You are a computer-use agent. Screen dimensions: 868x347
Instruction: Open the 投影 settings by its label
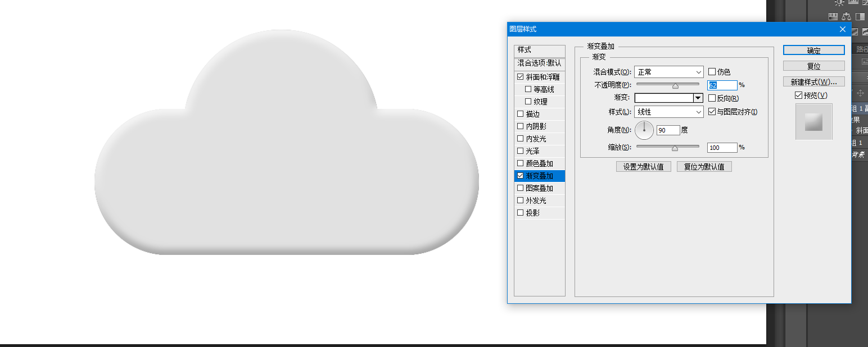pyautogui.click(x=532, y=213)
